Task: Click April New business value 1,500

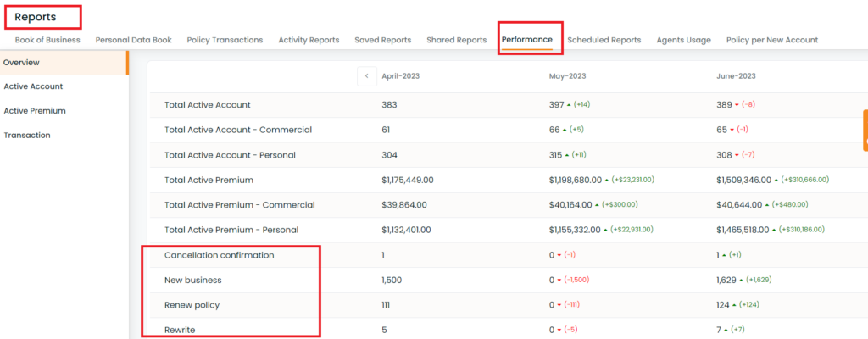Action: point(392,281)
